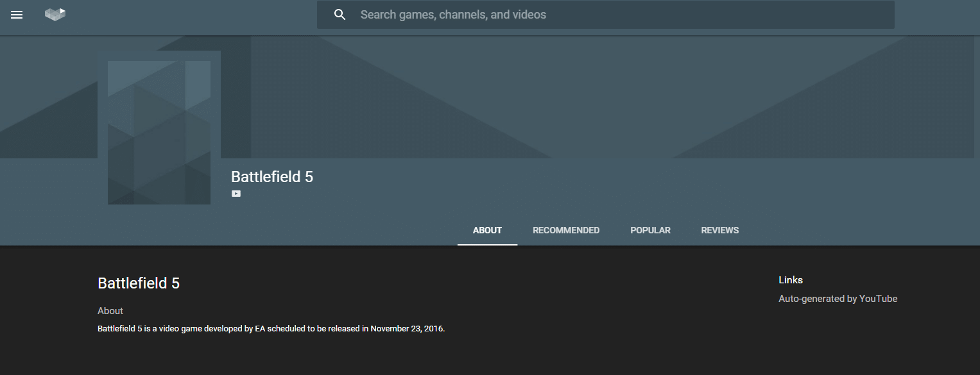Image resolution: width=980 pixels, height=375 pixels.
Task: Select the About tab
Action: pos(487,230)
